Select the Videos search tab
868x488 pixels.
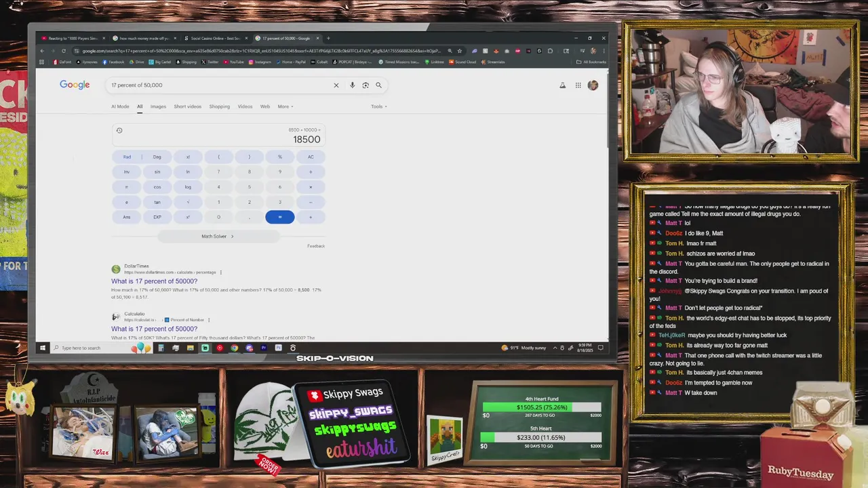[x=245, y=106]
